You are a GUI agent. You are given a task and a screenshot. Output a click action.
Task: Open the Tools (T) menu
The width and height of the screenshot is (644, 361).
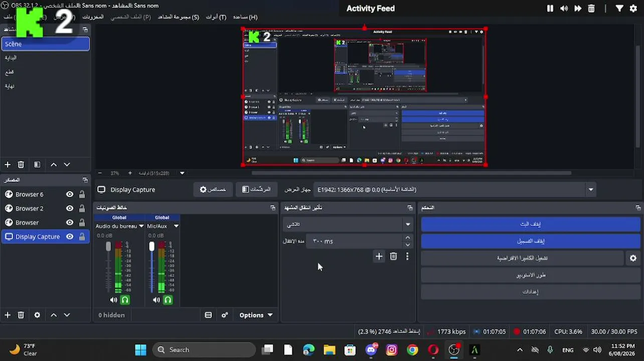216,17
